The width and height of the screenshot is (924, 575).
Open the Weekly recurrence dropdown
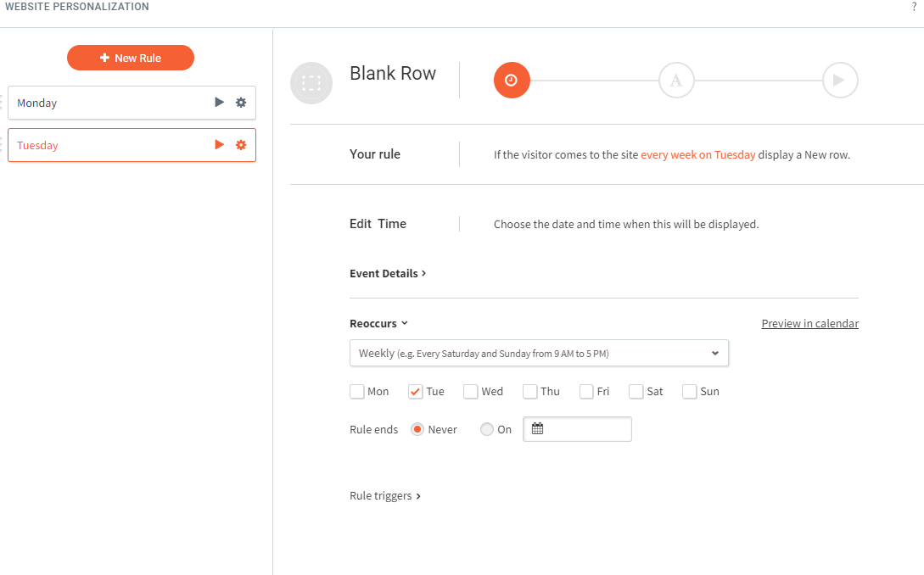click(539, 353)
